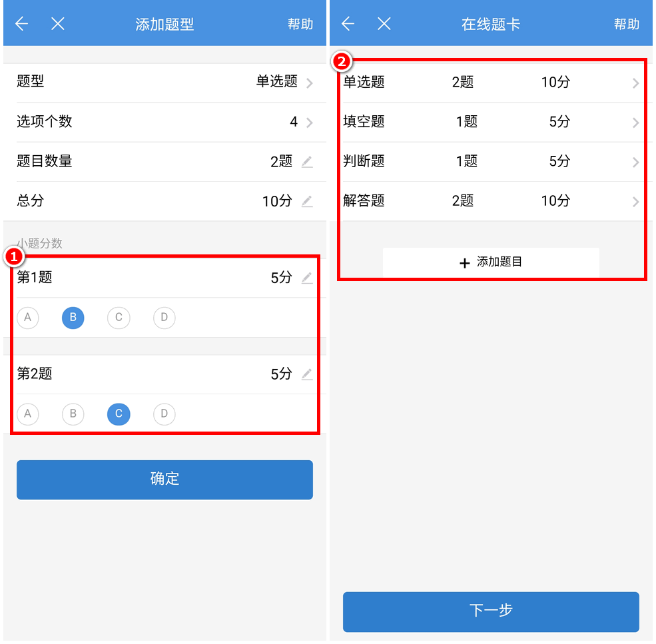This screenshot has height=644, width=656.
Task: Open the 选项个数 selector showing 4
Action: pos(301,122)
